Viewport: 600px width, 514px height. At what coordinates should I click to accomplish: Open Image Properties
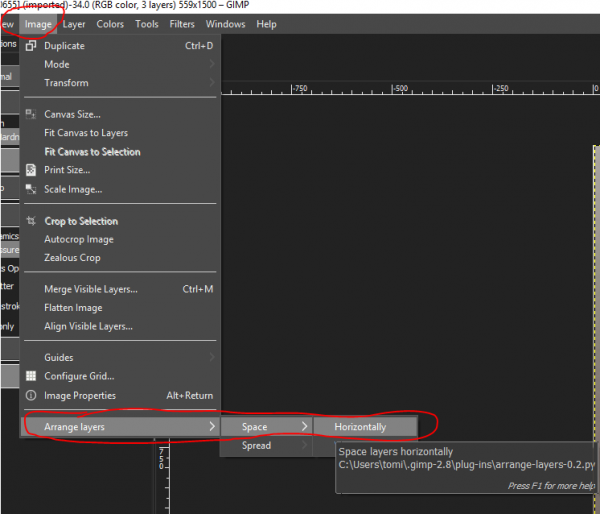120,395
